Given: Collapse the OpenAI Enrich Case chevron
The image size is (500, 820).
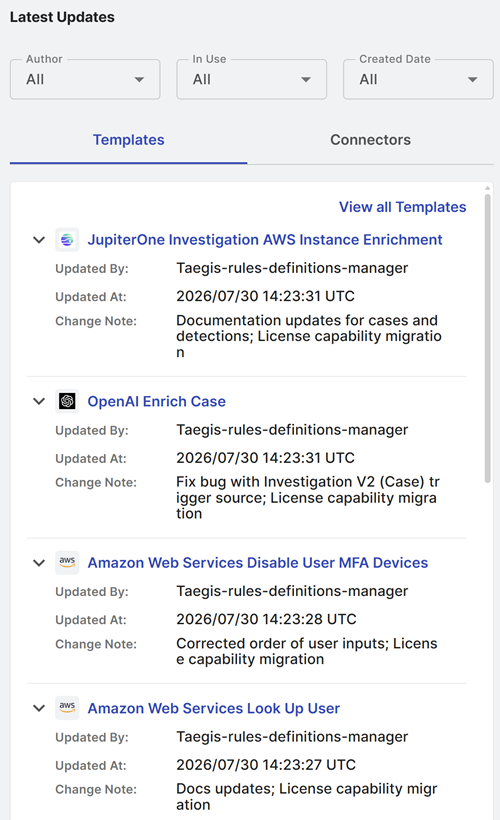Looking at the screenshot, I should 39,402.
